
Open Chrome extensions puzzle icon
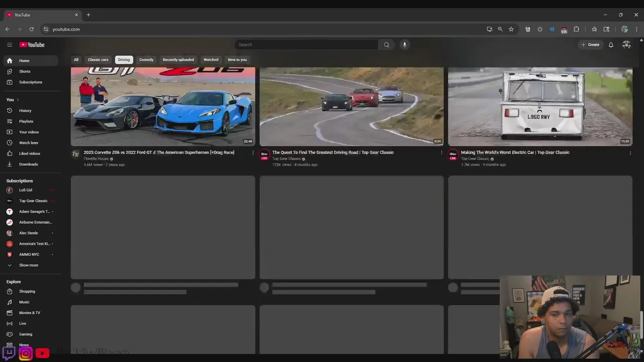click(x=577, y=29)
